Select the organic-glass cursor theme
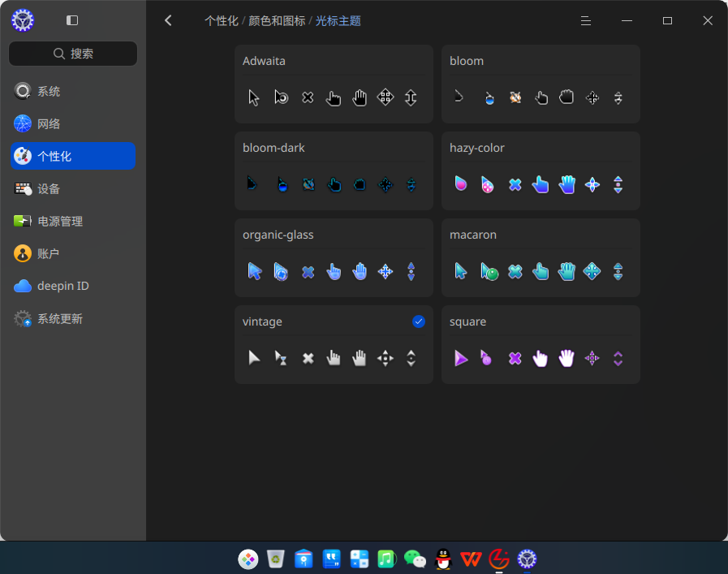The image size is (728, 574). (334, 257)
